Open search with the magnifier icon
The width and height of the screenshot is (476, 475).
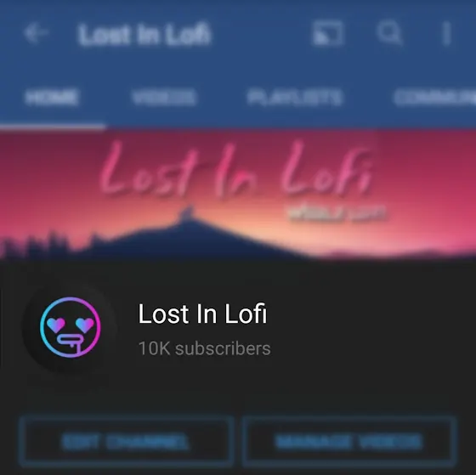(x=389, y=32)
